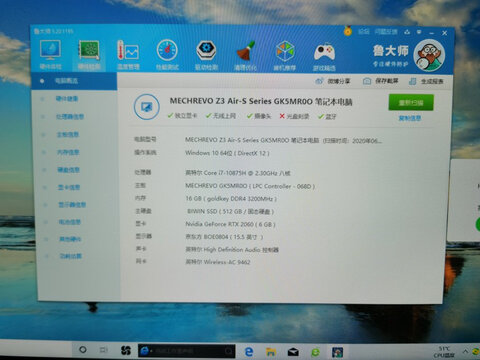Viewport: 480px width, 360px height.
Task: Click the computer overview circle icon beside model name
Action: pos(147,107)
